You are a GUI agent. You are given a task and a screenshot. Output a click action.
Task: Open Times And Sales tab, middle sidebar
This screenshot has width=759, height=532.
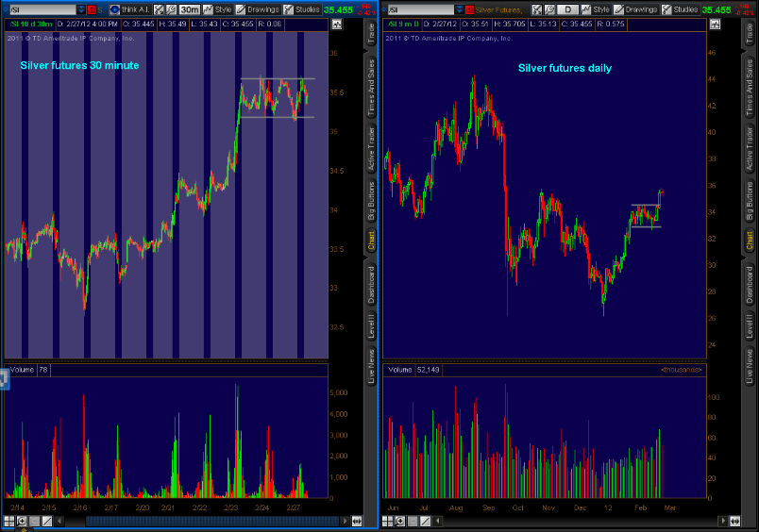pyautogui.click(x=371, y=87)
